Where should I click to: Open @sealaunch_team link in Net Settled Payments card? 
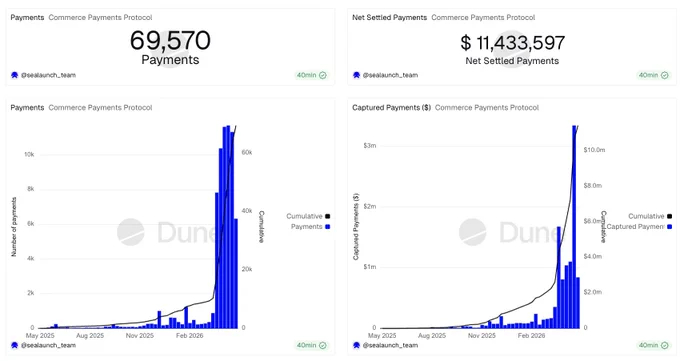[390, 75]
